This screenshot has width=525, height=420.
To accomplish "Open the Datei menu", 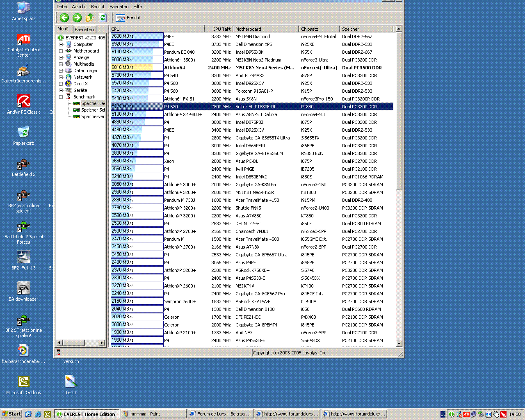I will 62,7.
